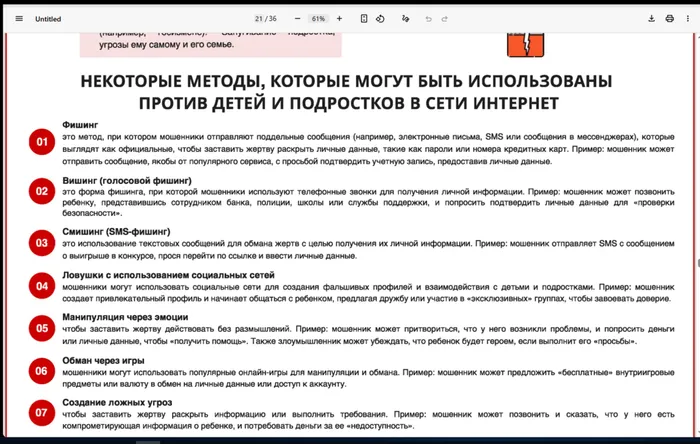Click the red circle numbered 01

click(x=42, y=142)
